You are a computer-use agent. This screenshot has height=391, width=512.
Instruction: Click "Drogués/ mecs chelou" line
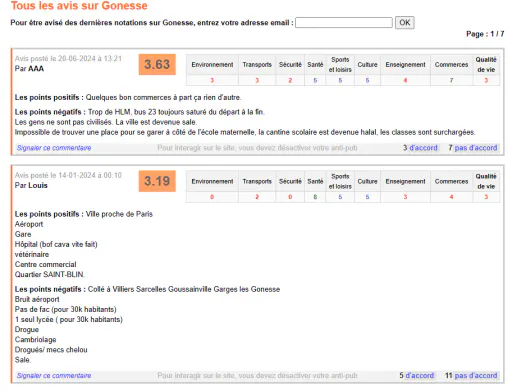point(51,350)
